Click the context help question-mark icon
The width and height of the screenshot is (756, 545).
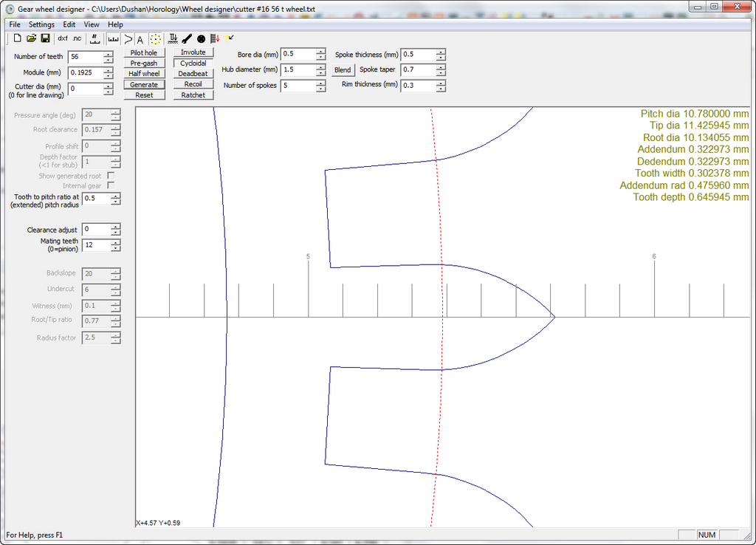[230, 38]
